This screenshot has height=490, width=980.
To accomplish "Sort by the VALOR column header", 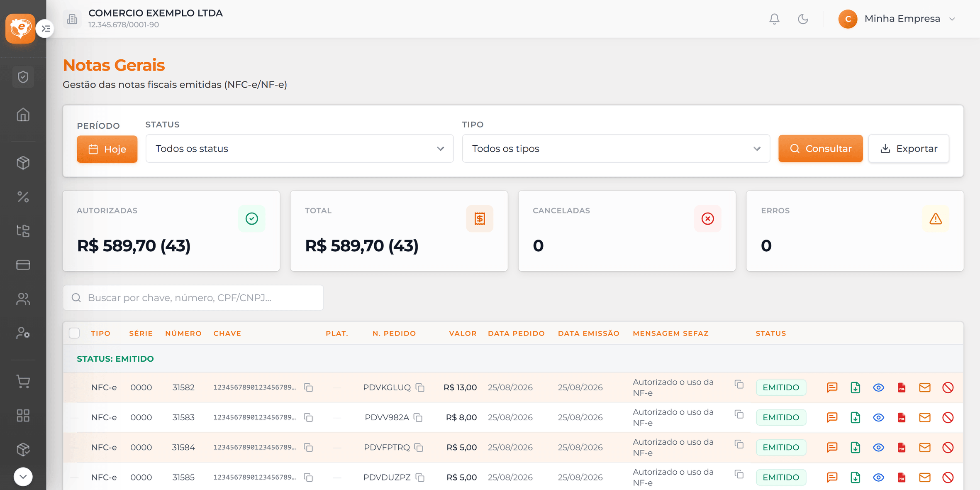I will coord(463,333).
